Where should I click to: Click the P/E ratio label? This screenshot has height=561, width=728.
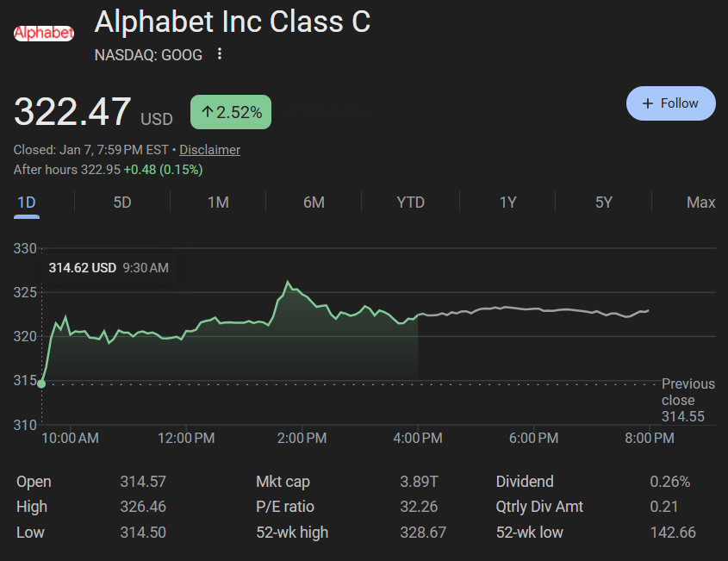[285, 507]
